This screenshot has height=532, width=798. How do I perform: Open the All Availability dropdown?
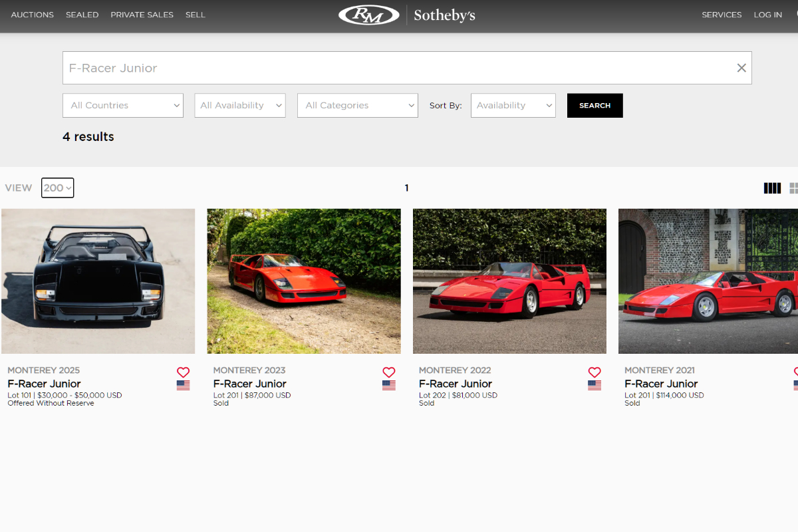(x=240, y=105)
